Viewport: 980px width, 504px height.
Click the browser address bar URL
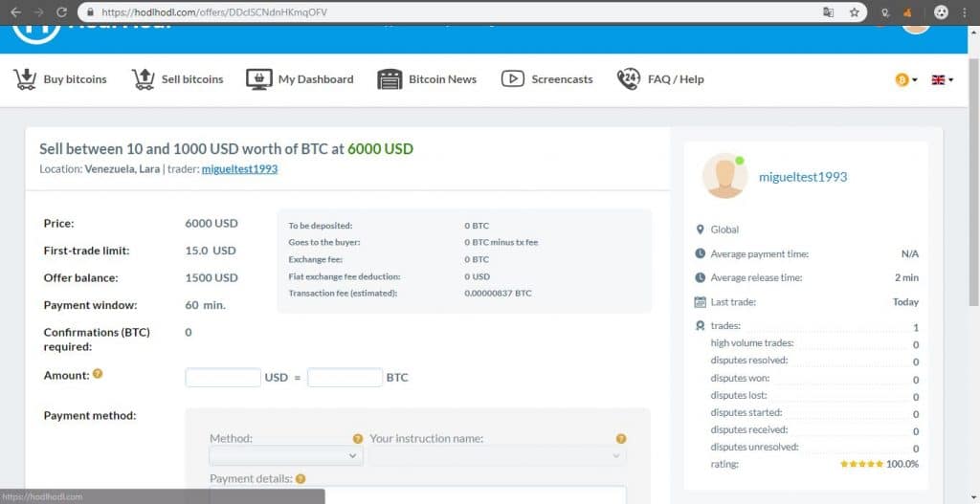[x=213, y=11]
